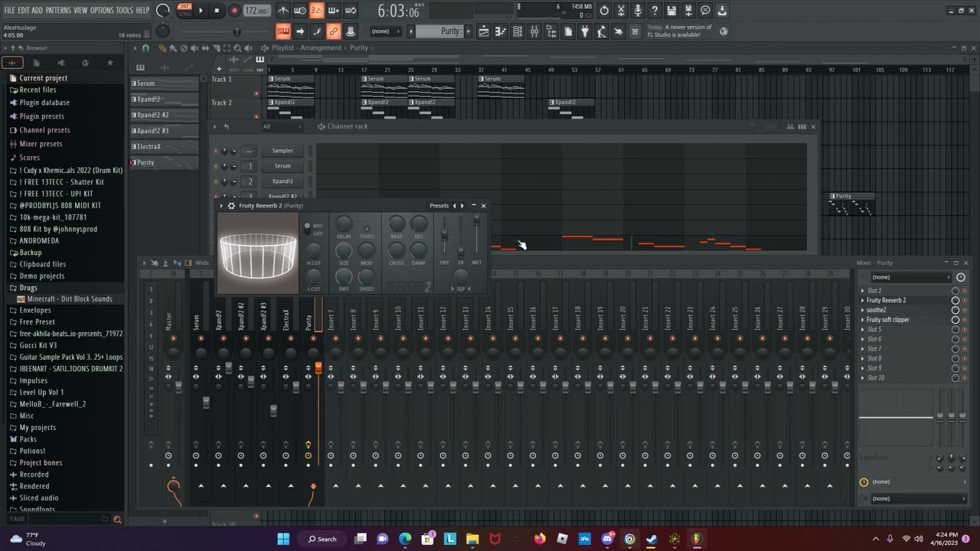Open Firefox from the taskbar
The image size is (980, 551).
click(x=540, y=539)
